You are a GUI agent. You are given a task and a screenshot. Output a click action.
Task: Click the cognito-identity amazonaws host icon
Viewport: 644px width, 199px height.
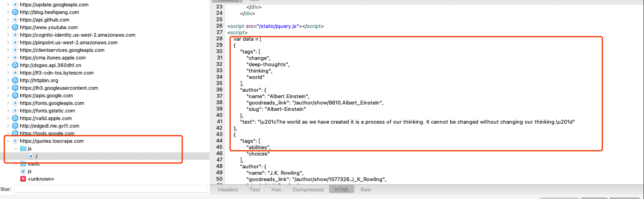click(x=15, y=35)
